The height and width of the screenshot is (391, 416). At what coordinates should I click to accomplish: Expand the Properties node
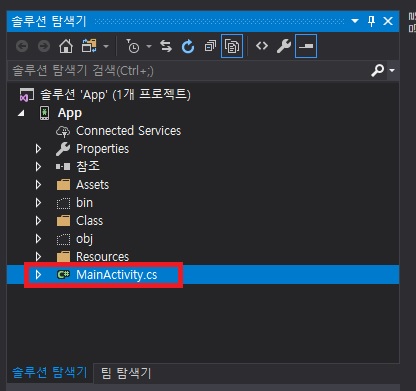coord(38,149)
